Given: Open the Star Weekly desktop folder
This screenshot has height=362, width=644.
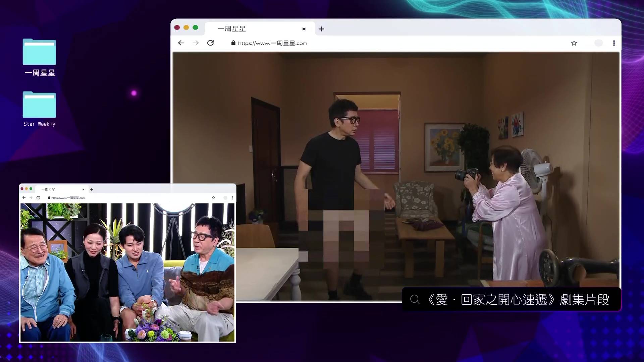Looking at the screenshot, I should [x=39, y=109].
